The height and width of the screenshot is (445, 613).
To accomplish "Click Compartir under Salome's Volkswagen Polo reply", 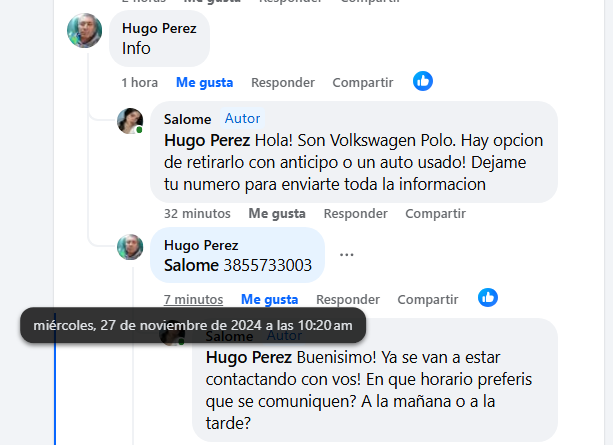I will point(436,214).
